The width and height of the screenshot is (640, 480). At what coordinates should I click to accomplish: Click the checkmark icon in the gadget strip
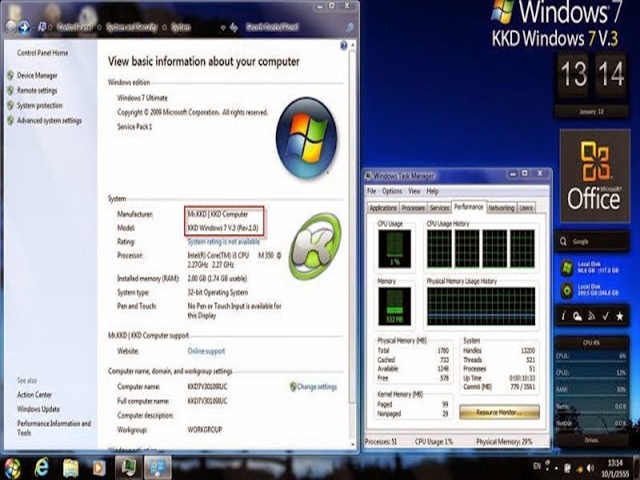click(x=605, y=316)
